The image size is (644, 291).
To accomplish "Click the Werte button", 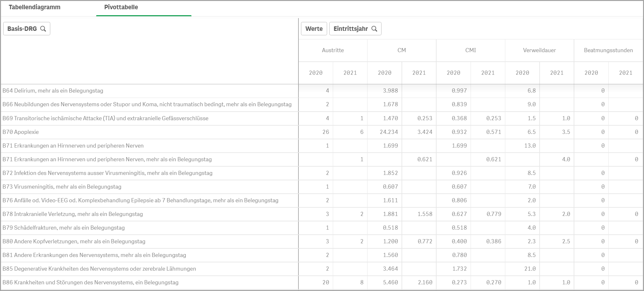I will point(314,29).
